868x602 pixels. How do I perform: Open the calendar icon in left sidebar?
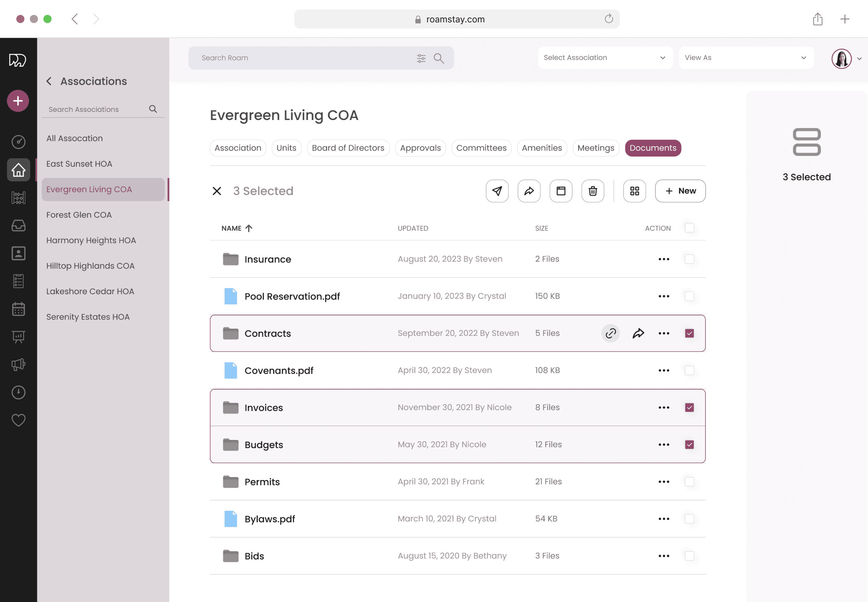18,309
